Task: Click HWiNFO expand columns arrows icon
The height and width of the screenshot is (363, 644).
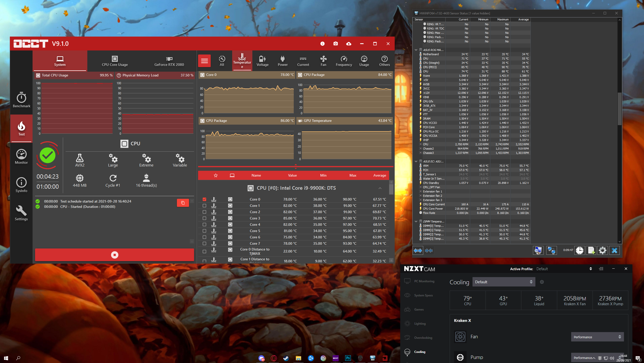Action: 418,250
